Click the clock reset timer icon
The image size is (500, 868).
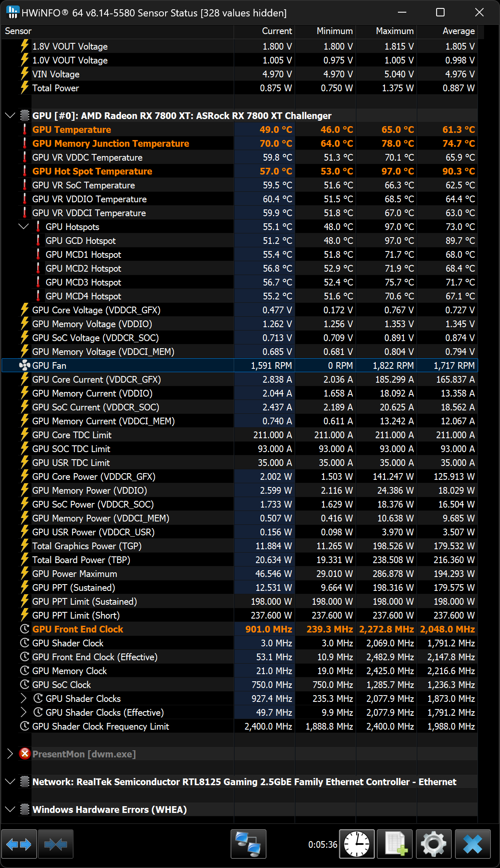(x=357, y=844)
